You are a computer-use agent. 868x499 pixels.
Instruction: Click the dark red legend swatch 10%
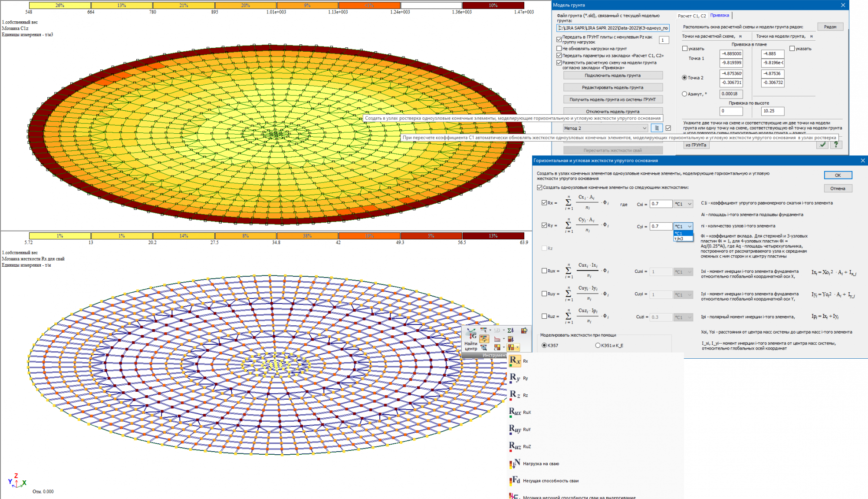pyautogui.click(x=493, y=5)
